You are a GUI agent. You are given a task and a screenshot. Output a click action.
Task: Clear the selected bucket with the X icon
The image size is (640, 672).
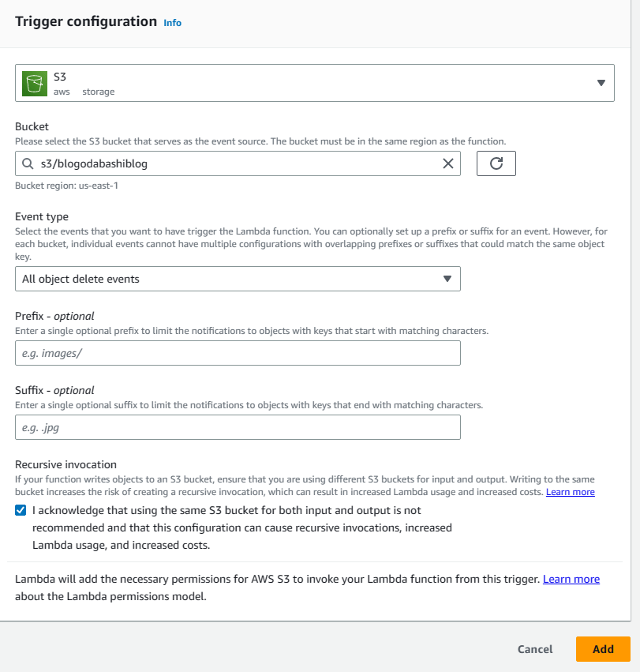point(447,164)
